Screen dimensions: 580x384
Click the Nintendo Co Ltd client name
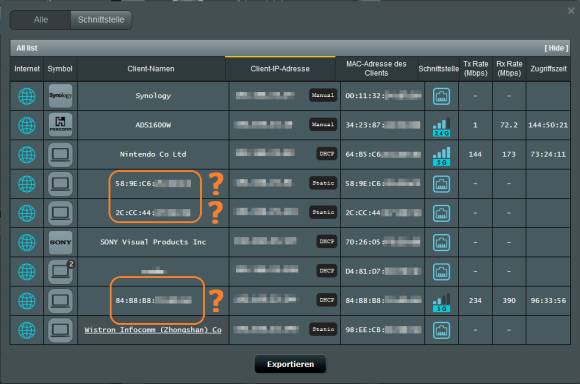[153, 154]
